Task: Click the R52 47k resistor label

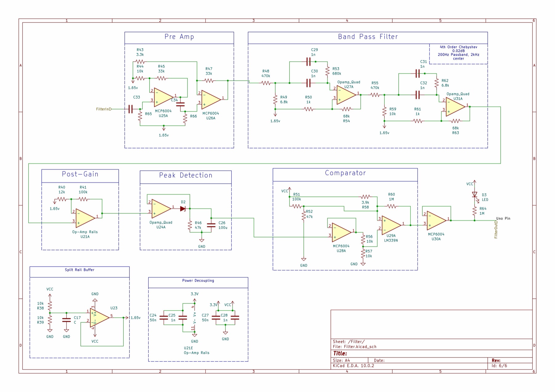Action: 309,214
